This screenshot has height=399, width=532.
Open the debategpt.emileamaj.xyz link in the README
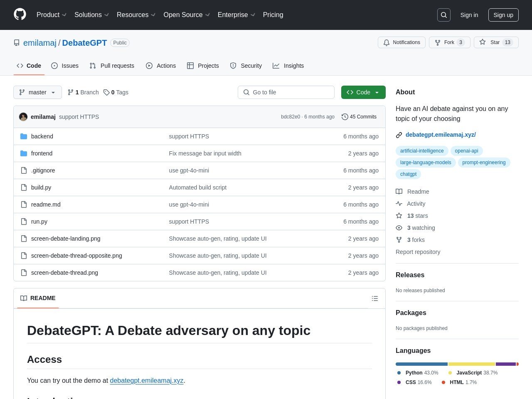click(x=147, y=380)
